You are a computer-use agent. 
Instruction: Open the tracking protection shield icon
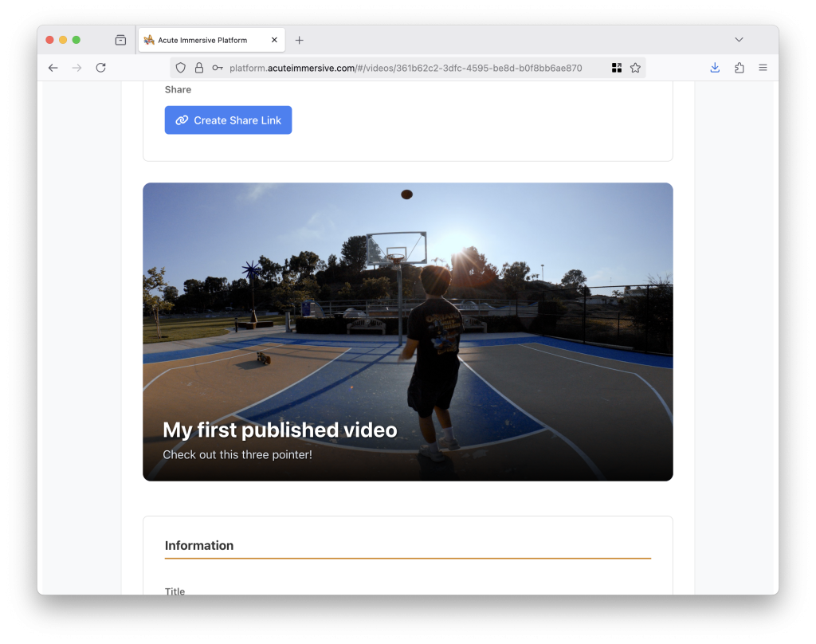(181, 68)
